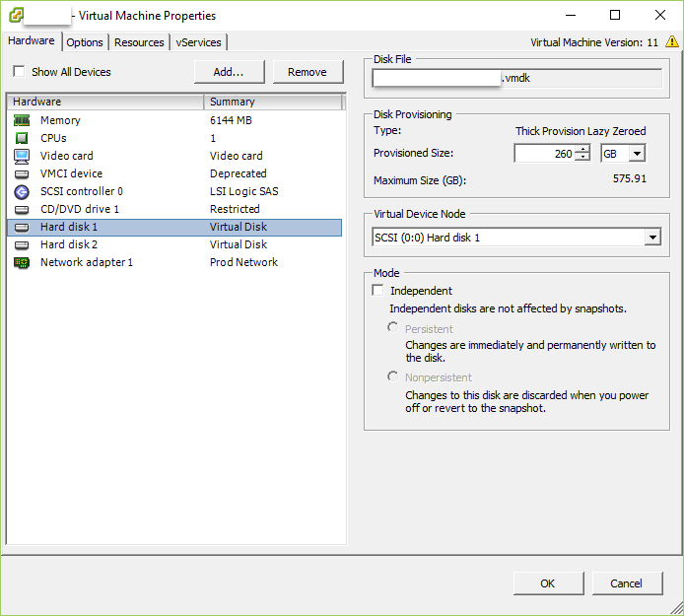Switch to the vServices tab
This screenshot has width=684, height=616.
(x=198, y=42)
